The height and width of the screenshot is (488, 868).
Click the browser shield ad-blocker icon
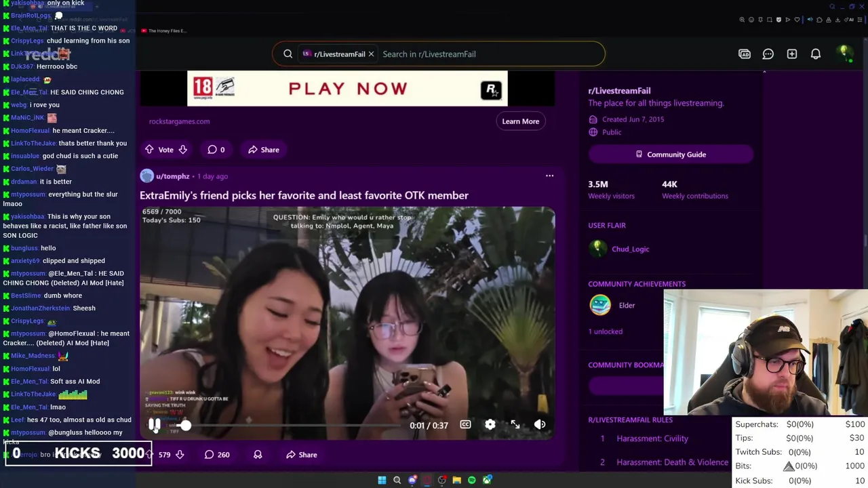pos(778,20)
